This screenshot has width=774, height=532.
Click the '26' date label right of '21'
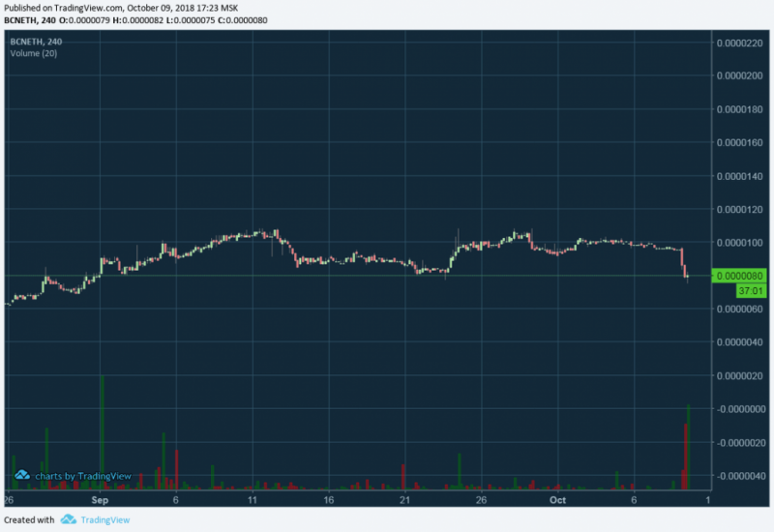click(x=481, y=500)
